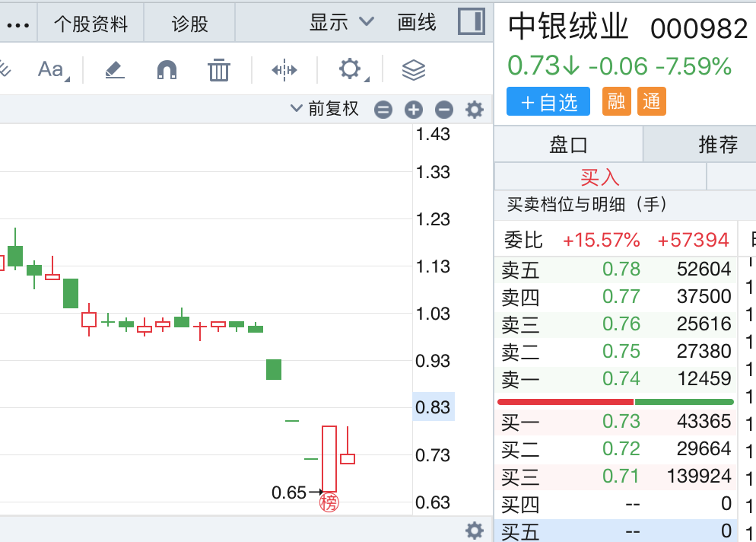Click the gear icon below the chart
This screenshot has width=756, height=542.
[475, 530]
